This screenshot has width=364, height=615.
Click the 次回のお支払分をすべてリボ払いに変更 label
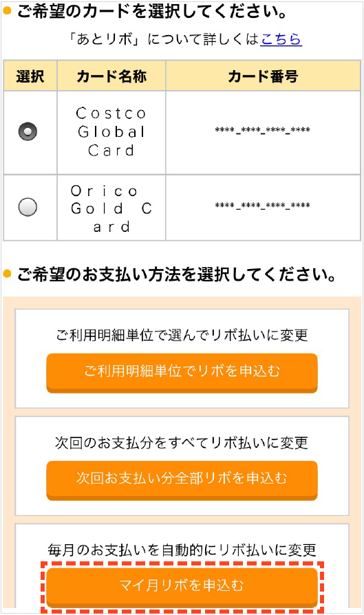(x=182, y=443)
